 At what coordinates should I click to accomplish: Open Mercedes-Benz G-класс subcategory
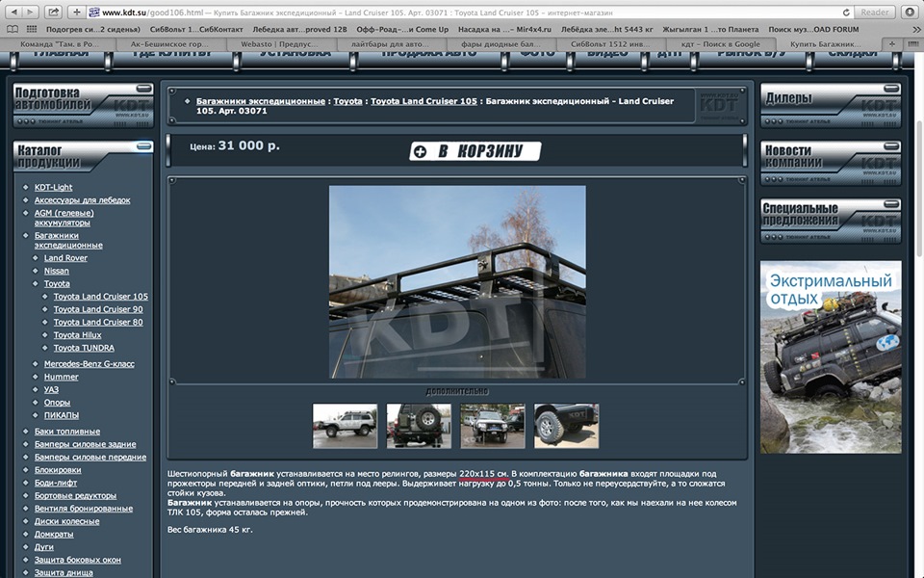pyautogui.click(x=89, y=364)
